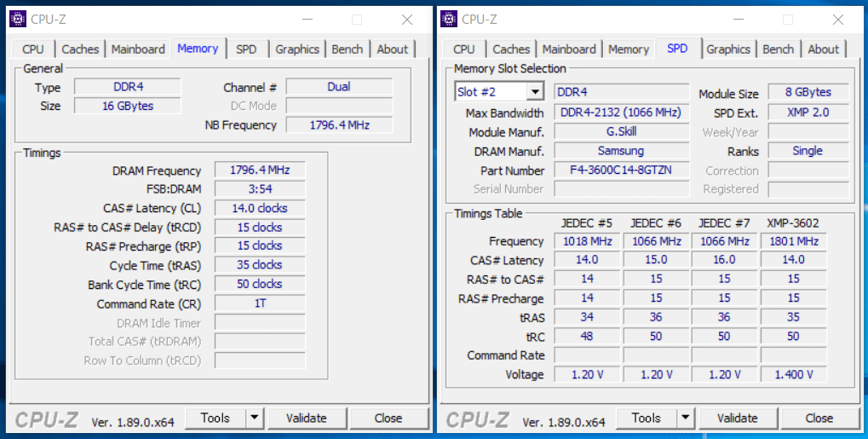
Task: Click Close button in left window
Action: (388, 419)
